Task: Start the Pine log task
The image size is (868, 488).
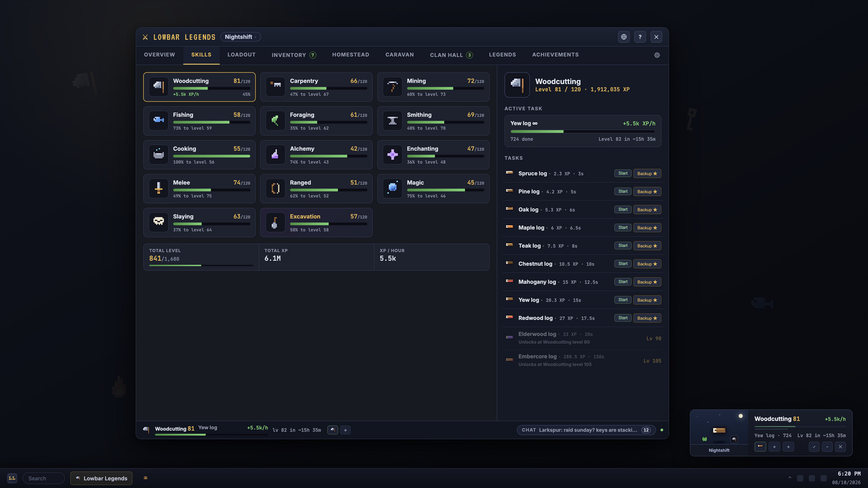Action: [623, 192]
